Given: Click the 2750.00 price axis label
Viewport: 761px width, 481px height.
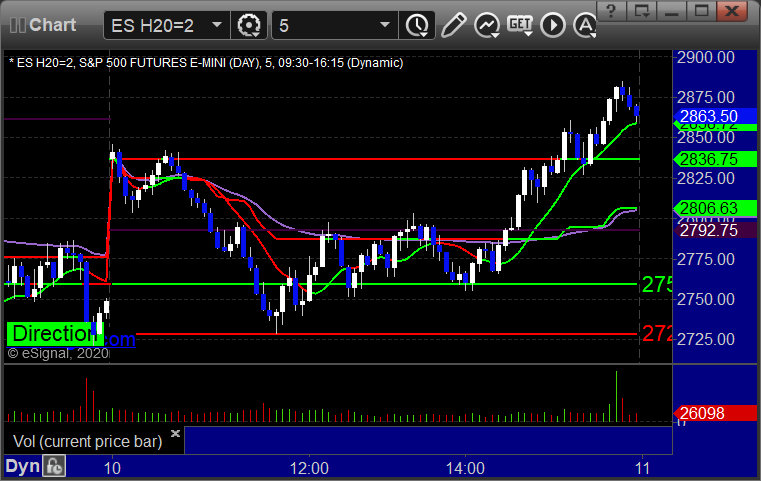Looking at the screenshot, I should coord(706,299).
